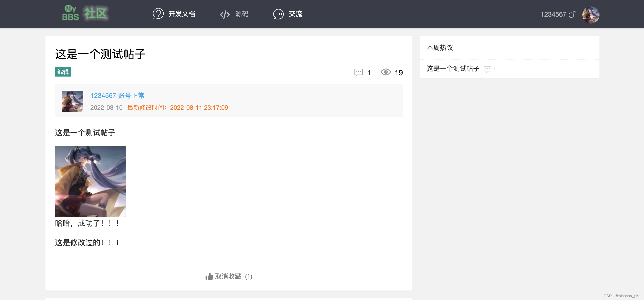644x300 pixels.
Task: Click the question mark icon beside 开发文档
Action: [x=158, y=14]
